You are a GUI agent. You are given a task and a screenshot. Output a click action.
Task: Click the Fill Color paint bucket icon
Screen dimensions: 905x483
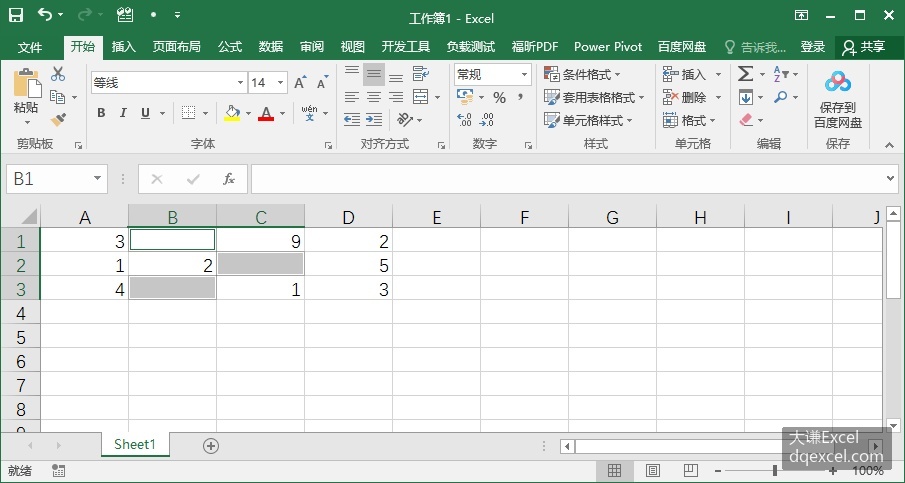(x=232, y=113)
